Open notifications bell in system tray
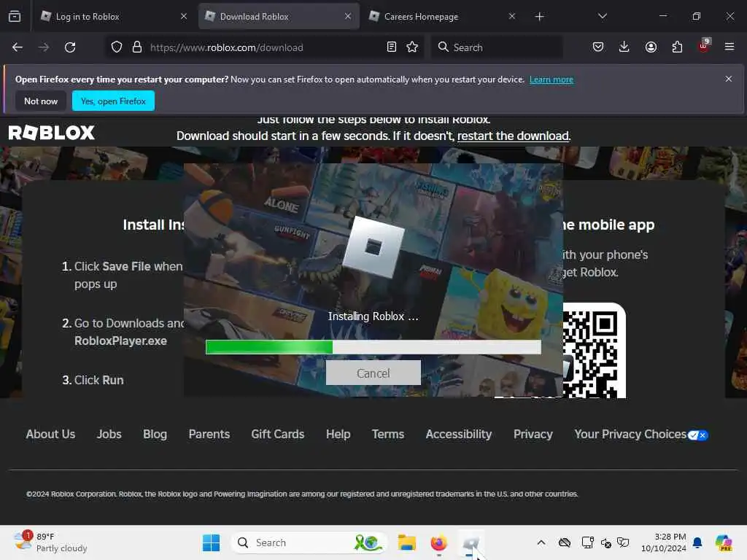The image size is (747, 560). 697,542
